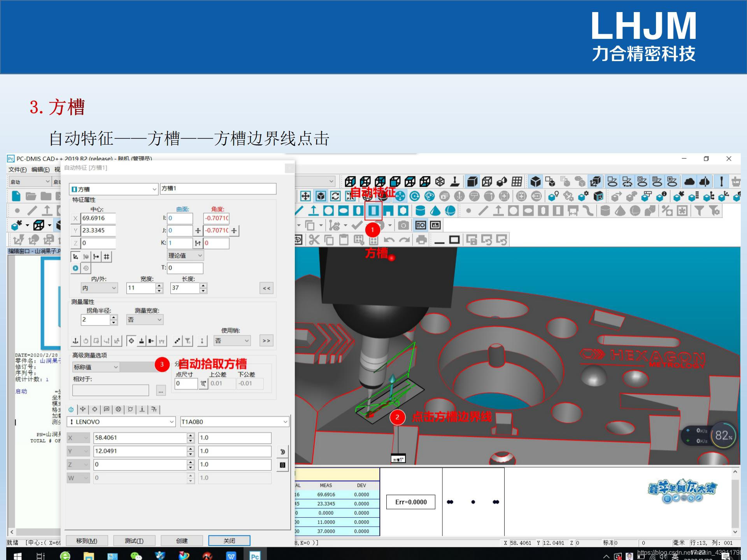Open the 编辑(E) menu
Viewport: 747px width, 560px height.
pyautogui.click(x=40, y=170)
